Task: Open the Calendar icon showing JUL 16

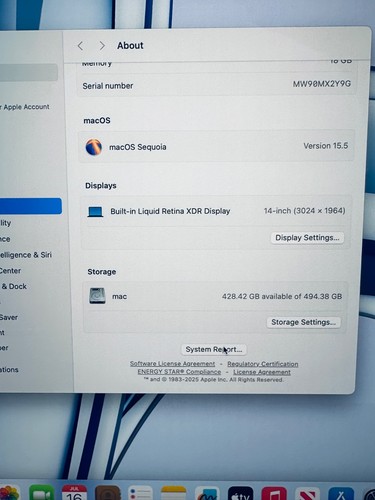Action: [74, 493]
